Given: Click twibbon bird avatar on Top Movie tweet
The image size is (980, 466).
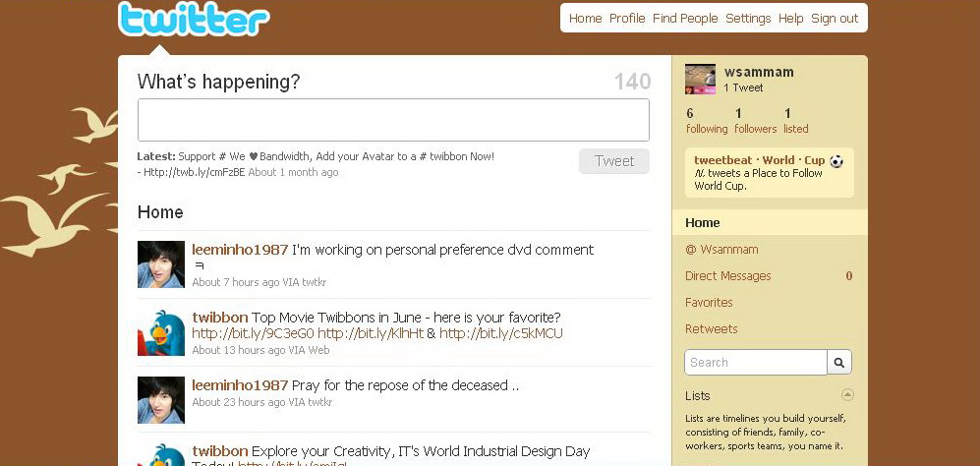Looking at the screenshot, I should click(160, 332).
